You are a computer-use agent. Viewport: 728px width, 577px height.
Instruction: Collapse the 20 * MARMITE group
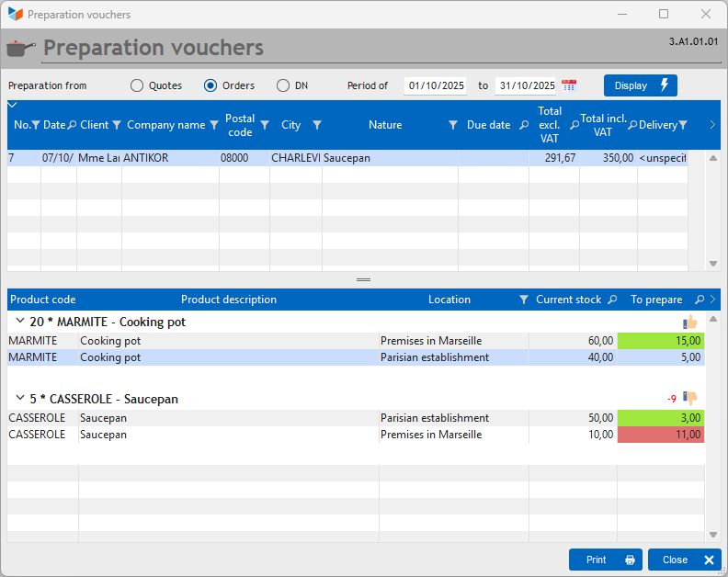pyautogui.click(x=20, y=321)
